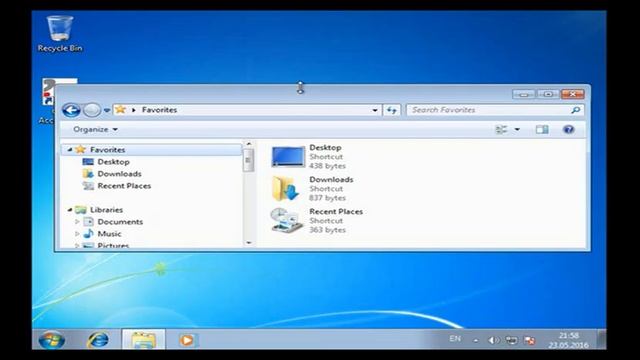Go back with the Explorer Back arrow
Screen dimensions: 640x360
71,110
